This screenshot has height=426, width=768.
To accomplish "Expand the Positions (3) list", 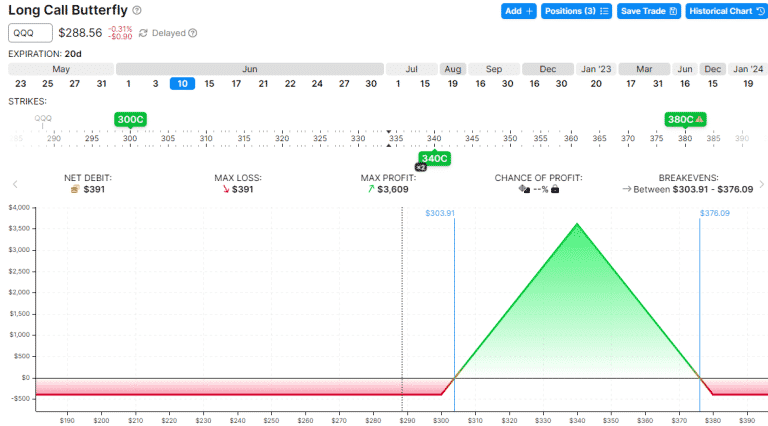I will [575, 11].
